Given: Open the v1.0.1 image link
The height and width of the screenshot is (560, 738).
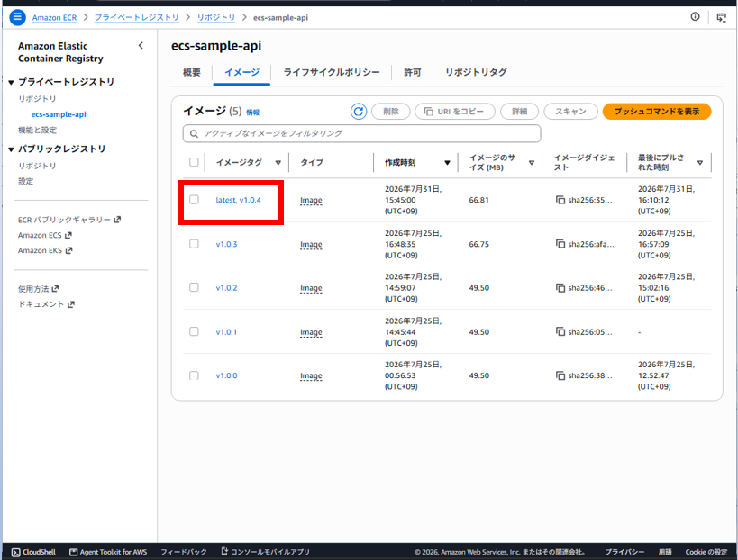Looking at the screenshot, I should point(226,332).
